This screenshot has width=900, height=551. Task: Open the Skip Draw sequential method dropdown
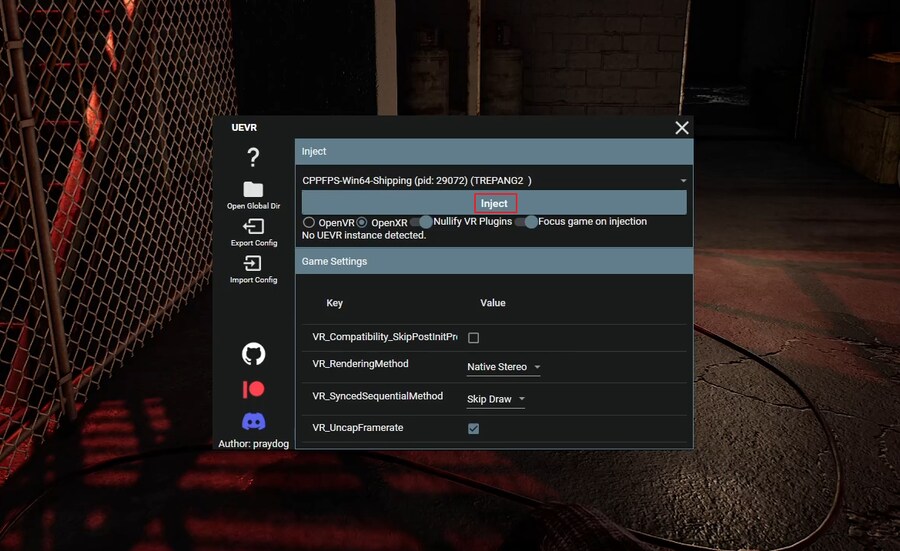(495, 399)
